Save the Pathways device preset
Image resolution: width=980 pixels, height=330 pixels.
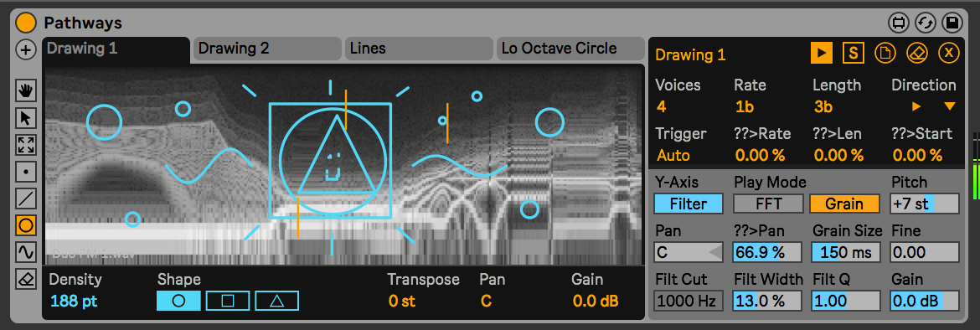click(x=952, y=23)
